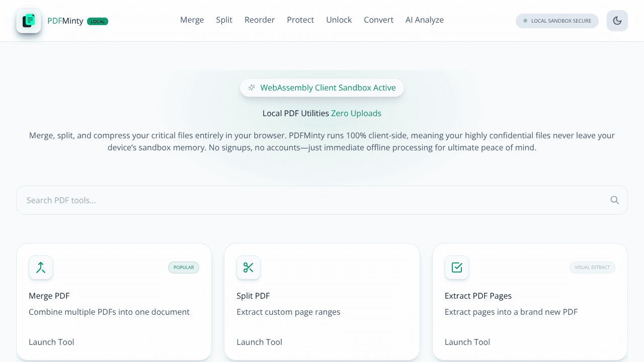Click the Local Sandbox Secure status pill
Screen dimensions: 644x362
click(x=557, y=21)
